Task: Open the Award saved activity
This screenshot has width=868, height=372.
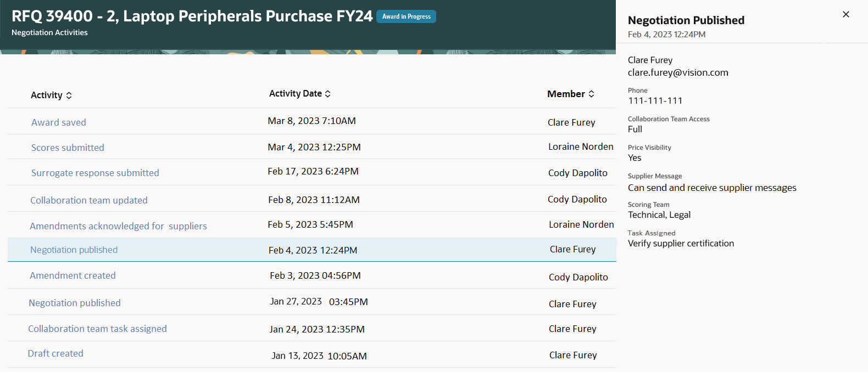Action: pyautogui.click(x=59, y=122)
